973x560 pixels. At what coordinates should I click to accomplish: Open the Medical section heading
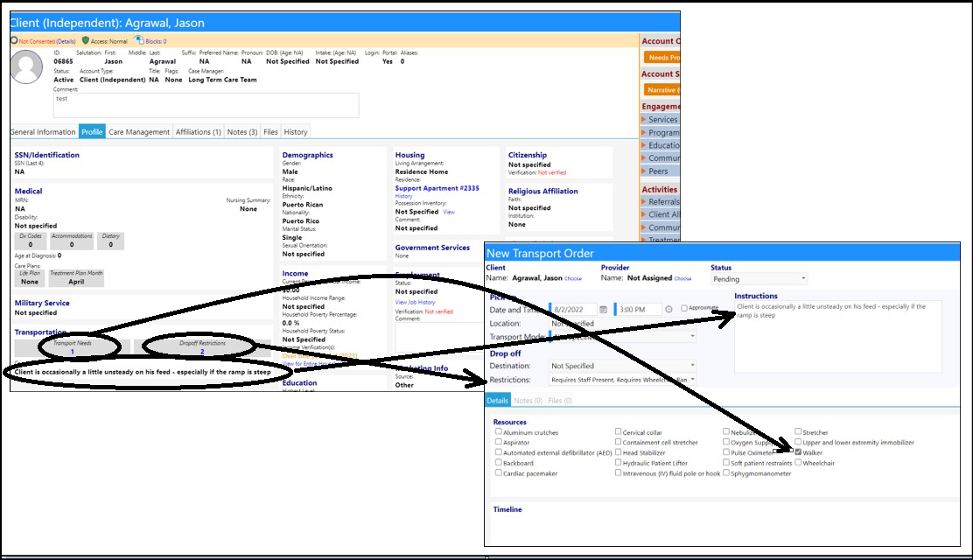point(29,192)
